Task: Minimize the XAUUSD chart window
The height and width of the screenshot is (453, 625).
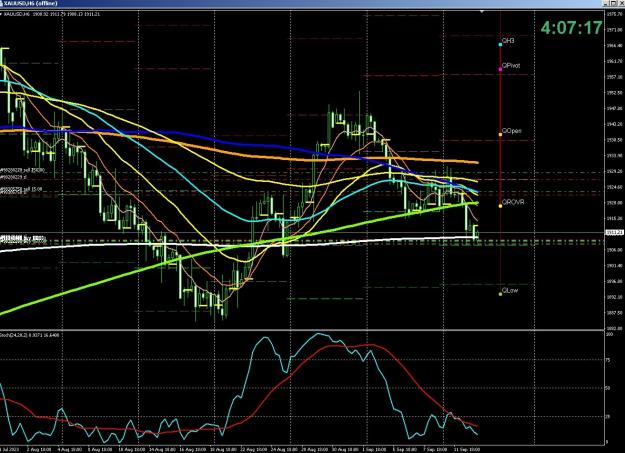Action: [606, 3]
